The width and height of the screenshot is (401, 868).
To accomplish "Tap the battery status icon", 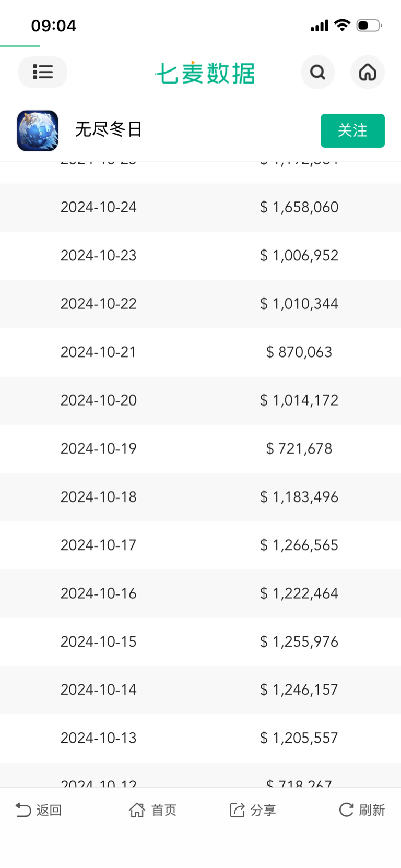I will tap(369, 26).
